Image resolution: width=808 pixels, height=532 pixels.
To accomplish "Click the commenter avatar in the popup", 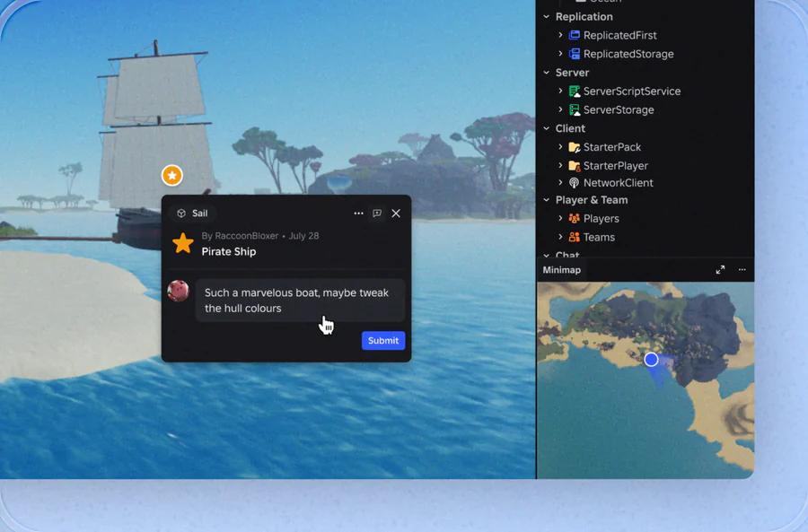I will (x=179, y=291).
